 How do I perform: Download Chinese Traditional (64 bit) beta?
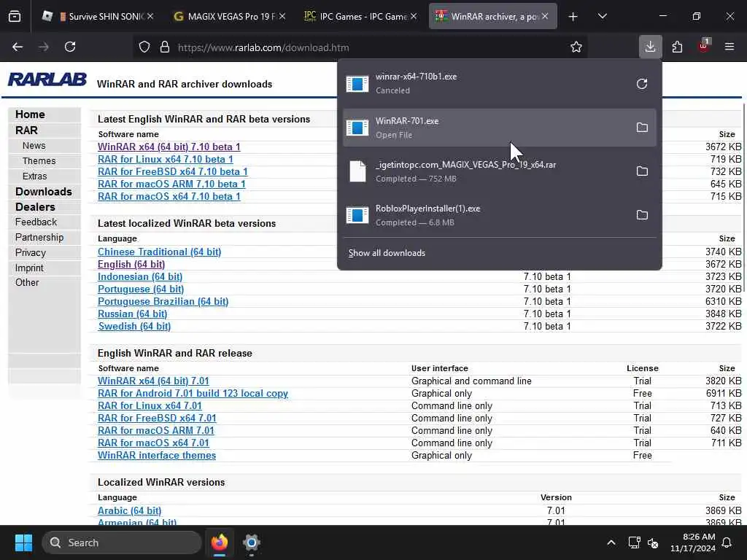tap(159, 252)
